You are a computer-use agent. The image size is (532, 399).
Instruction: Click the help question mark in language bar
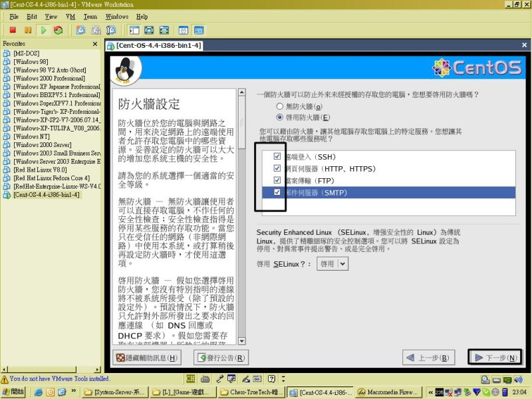pyautogui.click(x=271, y=378)
